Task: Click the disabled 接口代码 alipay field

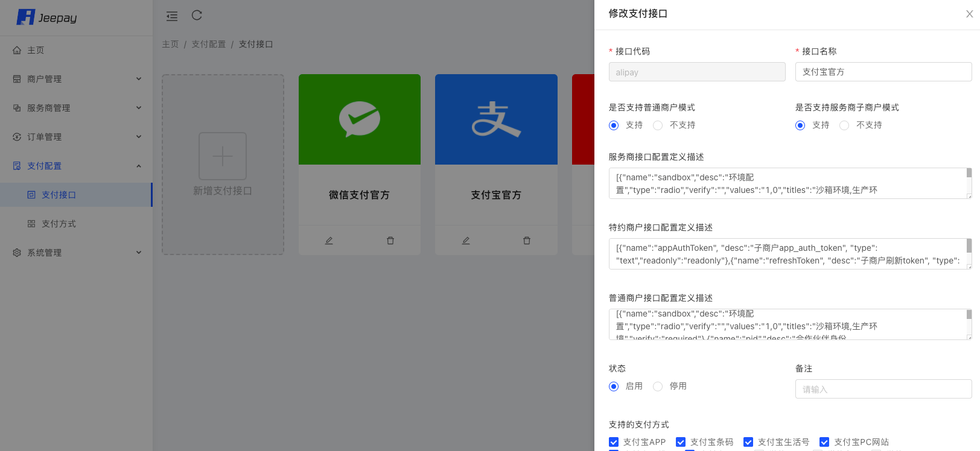Action: 697,72
